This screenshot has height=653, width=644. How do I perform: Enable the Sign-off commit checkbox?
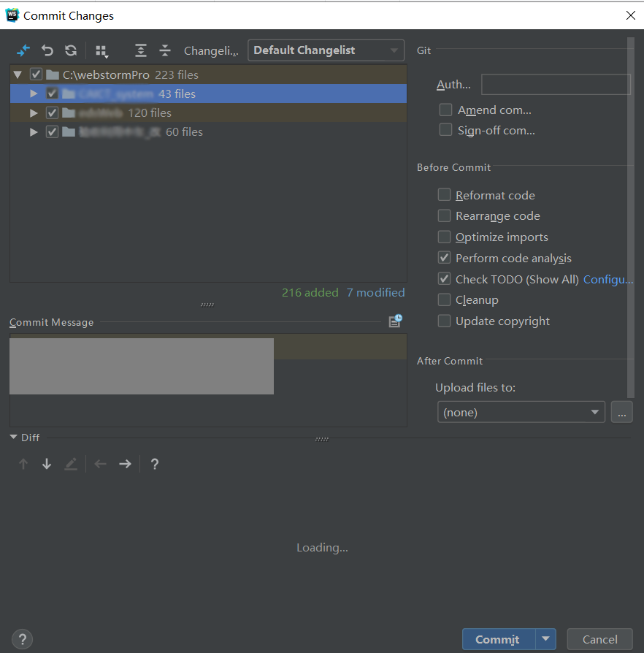click(445, 130)
